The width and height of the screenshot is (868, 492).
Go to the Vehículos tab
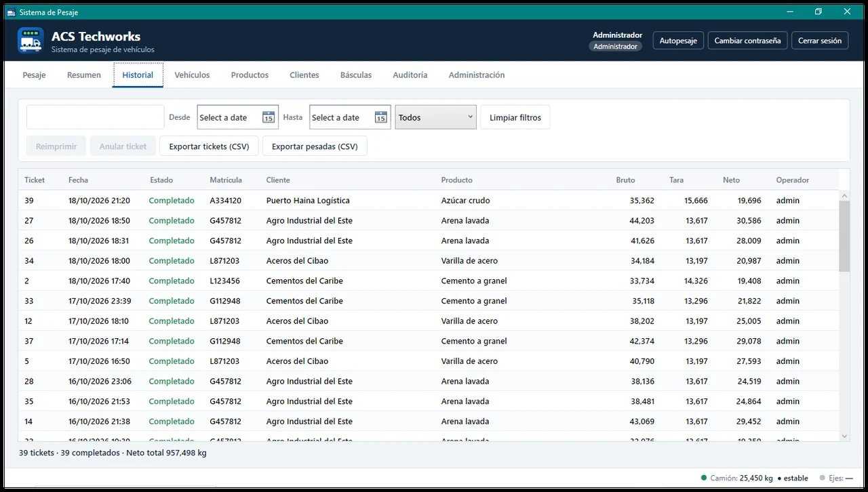coord(192,75)
